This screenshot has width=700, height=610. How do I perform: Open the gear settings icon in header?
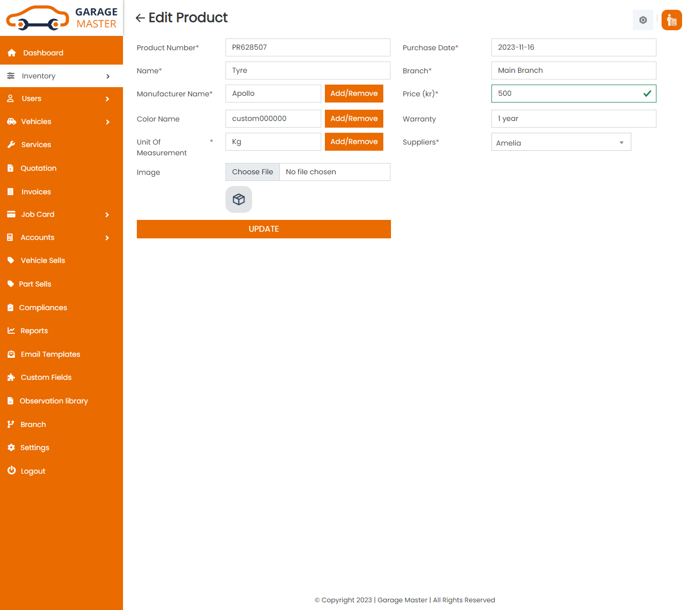[643, 20]
